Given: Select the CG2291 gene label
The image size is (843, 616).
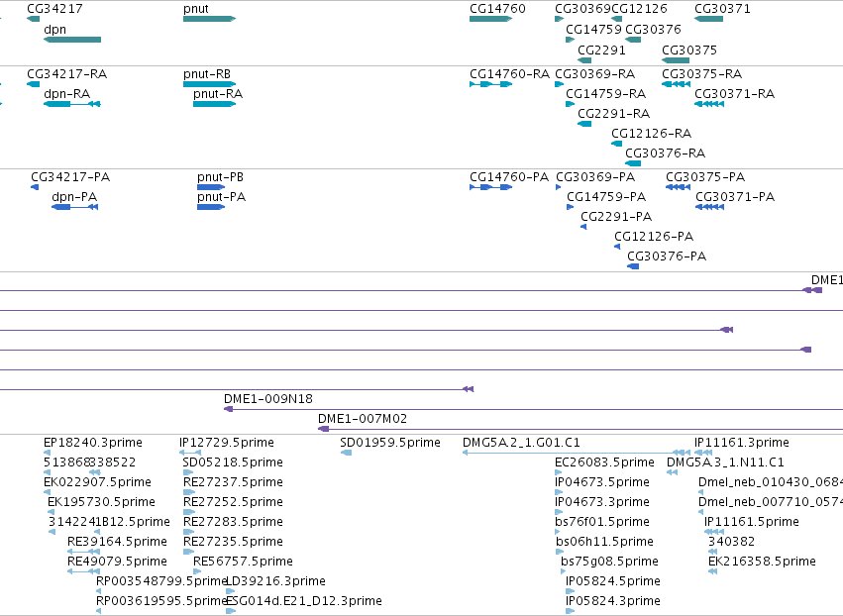Looking at the screenshot, I should [601, 50].
